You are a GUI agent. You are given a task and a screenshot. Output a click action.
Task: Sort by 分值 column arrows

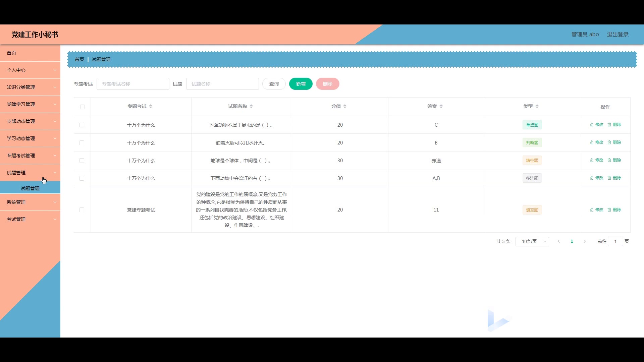(x=345, y=106)
